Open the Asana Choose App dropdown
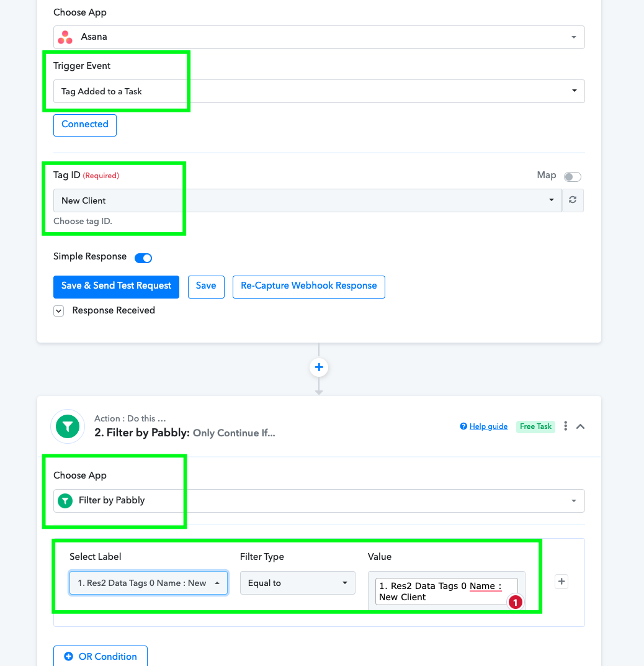 point(319,37)
